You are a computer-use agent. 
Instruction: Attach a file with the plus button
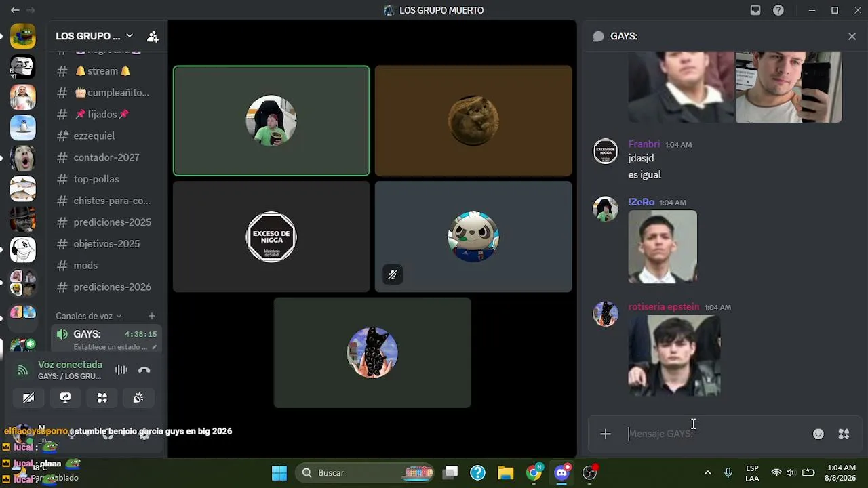coord(606,434)
